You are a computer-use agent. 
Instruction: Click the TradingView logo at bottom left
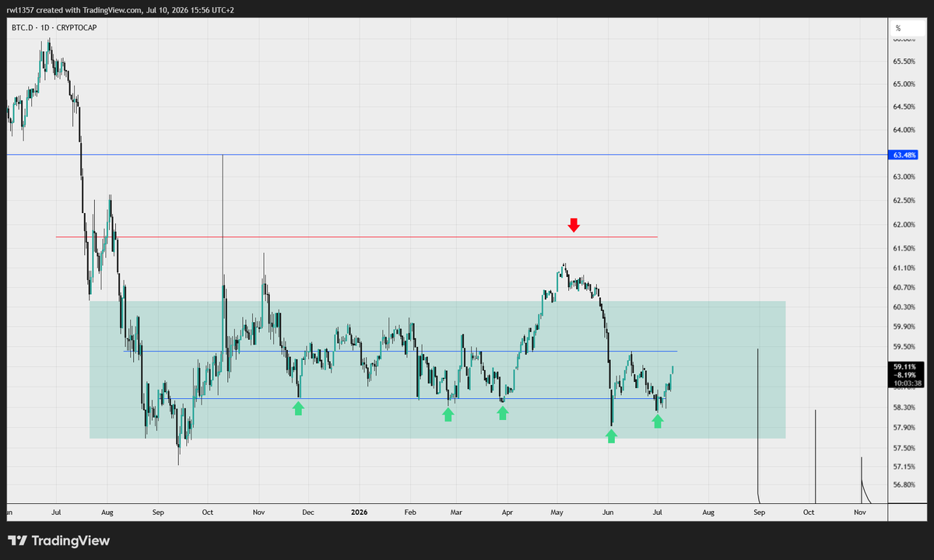(59, 541)
